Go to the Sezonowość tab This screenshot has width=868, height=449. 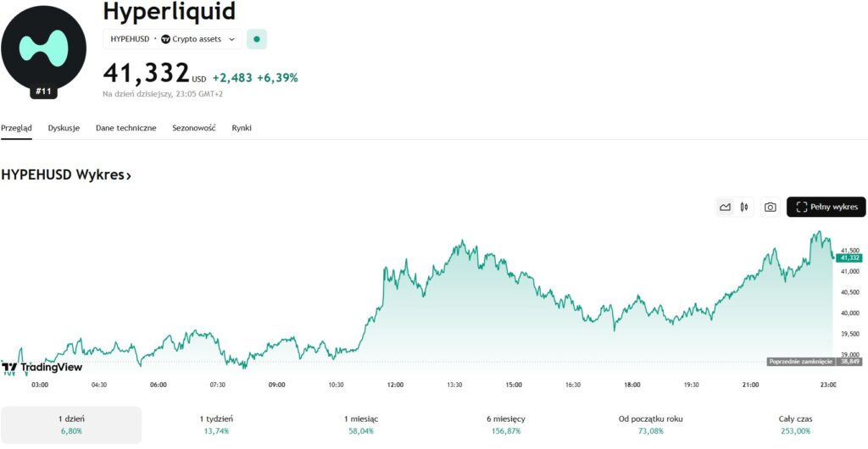click(x=194, y=128)
